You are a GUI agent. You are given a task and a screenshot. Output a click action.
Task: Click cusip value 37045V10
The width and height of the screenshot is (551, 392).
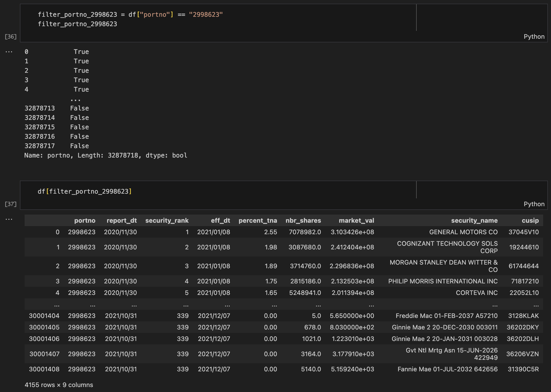pyautogui.click(x=524, y=232)
